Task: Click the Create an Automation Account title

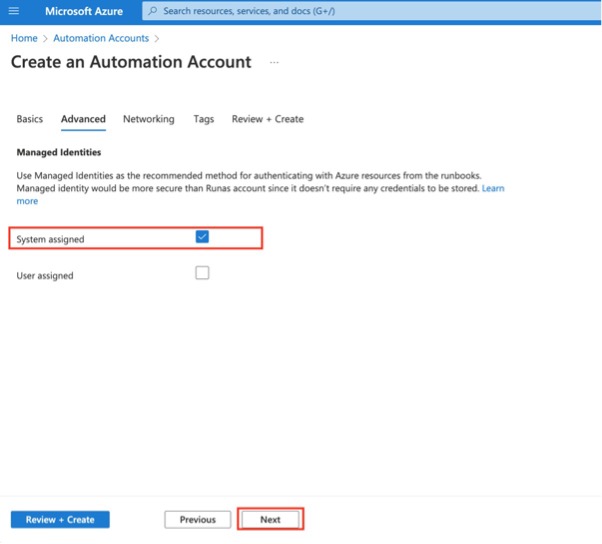Action: point(131,62)
